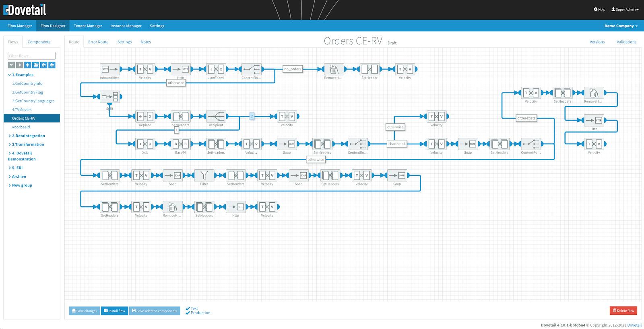Collapse all flow groups with the down-chevron button

11,65
